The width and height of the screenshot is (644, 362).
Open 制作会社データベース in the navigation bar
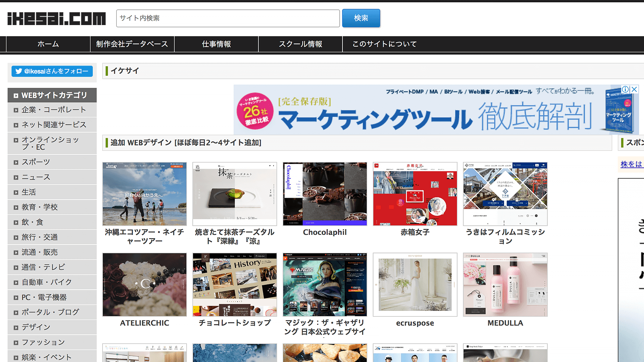[132, 44]
